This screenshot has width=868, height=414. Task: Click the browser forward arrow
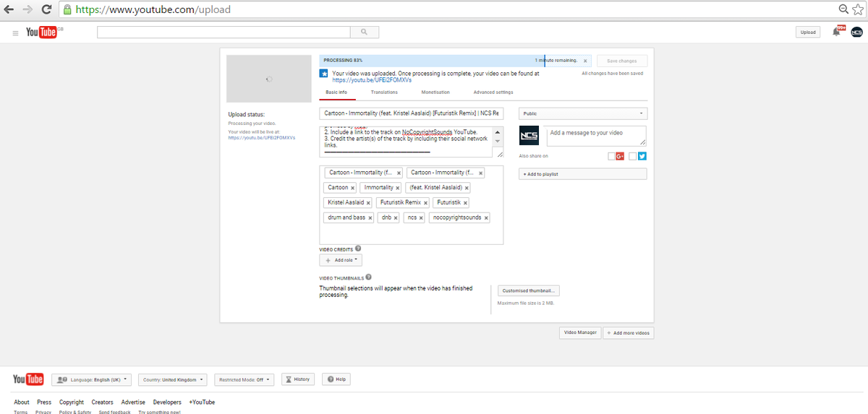coord(28,9)
